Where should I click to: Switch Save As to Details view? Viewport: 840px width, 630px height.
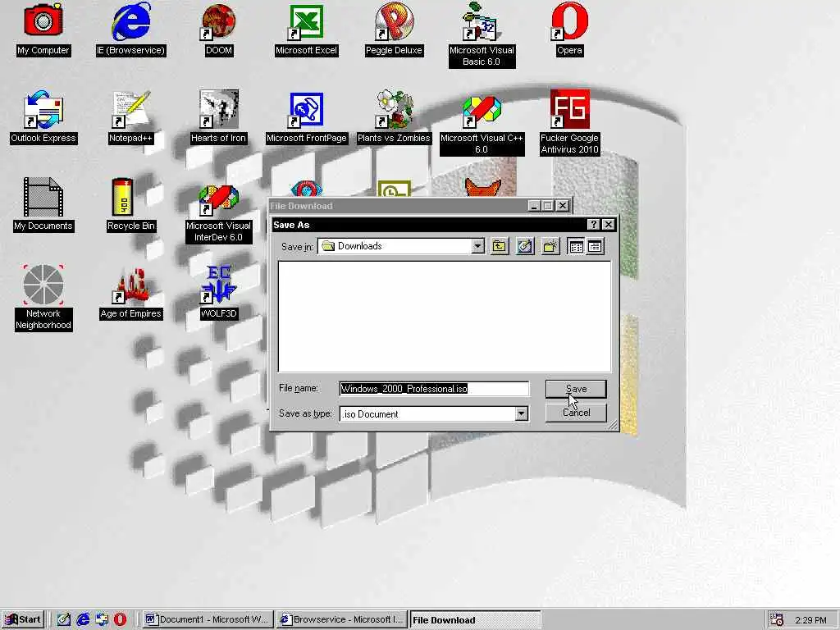pos(595,246)
